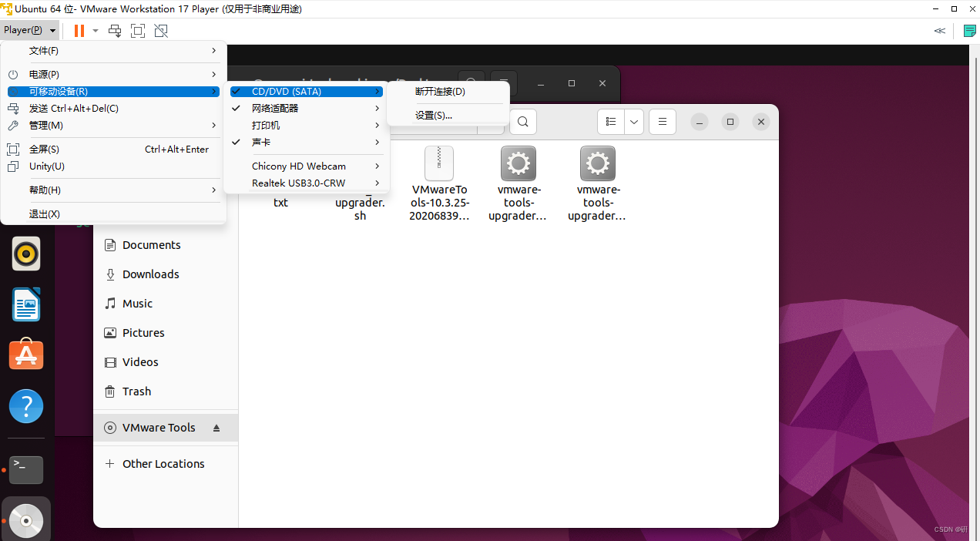Uncheck 声卡 in removable devices submenu
980x541 pixels.
(x=260, y=142)
